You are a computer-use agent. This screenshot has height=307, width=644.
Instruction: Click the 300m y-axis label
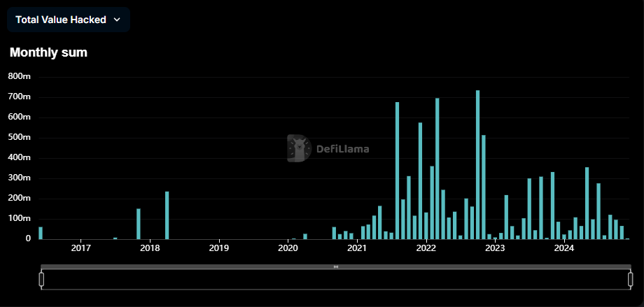pyautogui.click(x=20, y=178)
